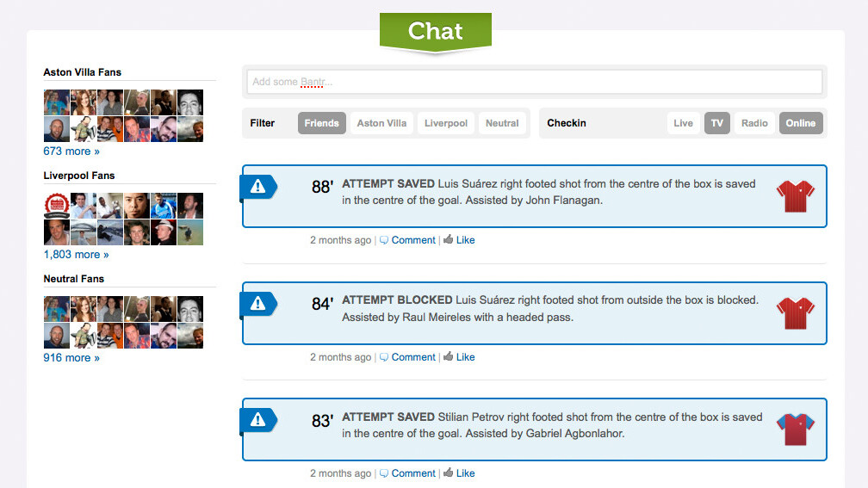Show 1,803 more Liverpool fans
Screen dimensions: 868x488
pos(76,255)
